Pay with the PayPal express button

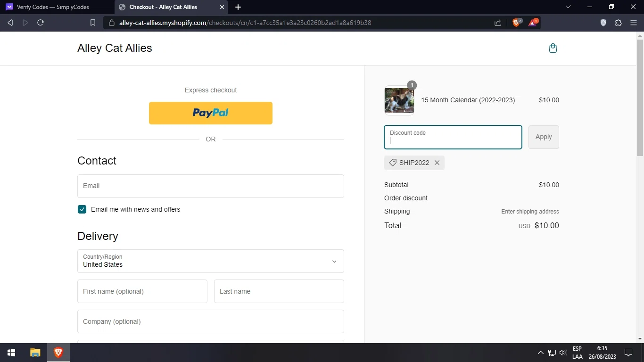click(211, 113)
